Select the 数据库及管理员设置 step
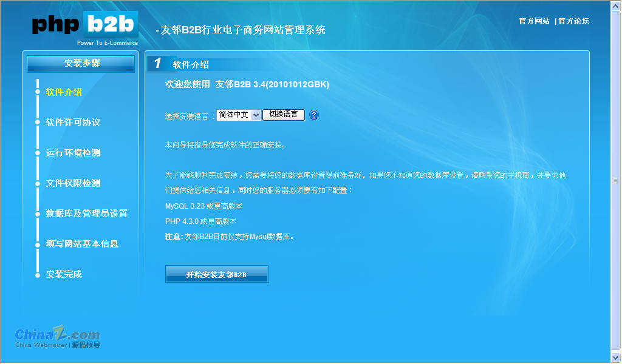The width and height of the screenshot is (622, 364). (87, 214)
